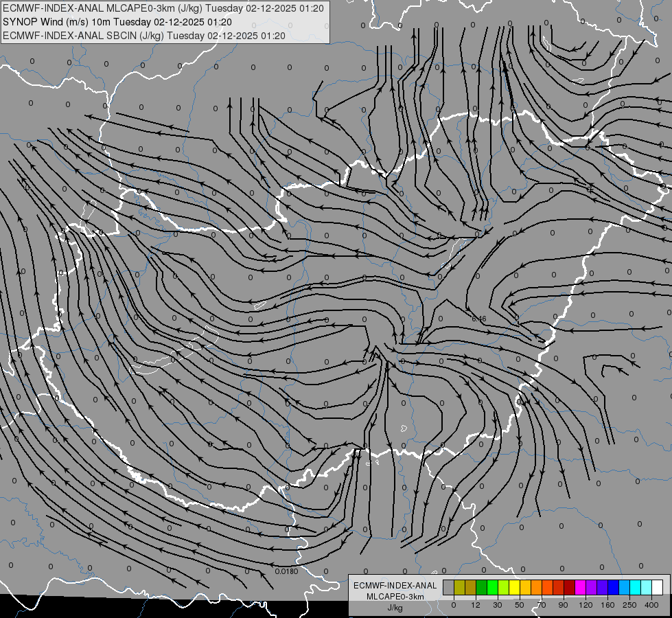The width and height of the screenshot is (672, 618).
Task: Click the J/kg unit label in legend
Action: tap(395, 608)
